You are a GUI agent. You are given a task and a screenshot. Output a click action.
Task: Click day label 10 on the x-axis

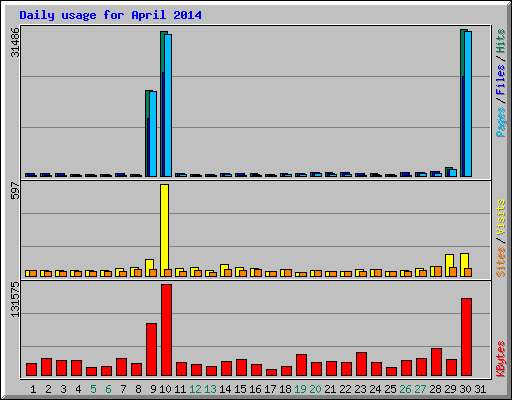[x=165, y=389]
